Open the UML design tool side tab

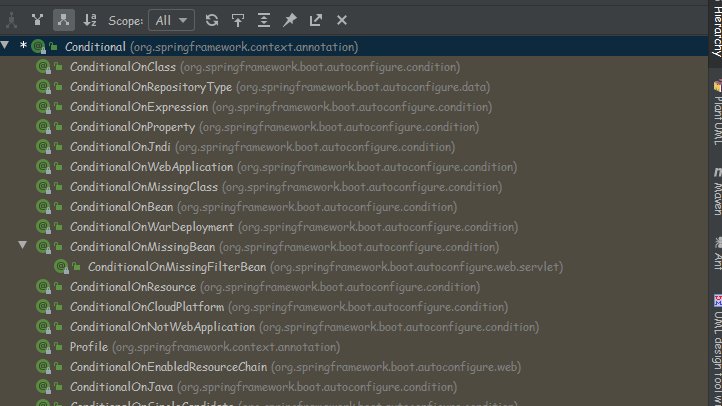point(716,350)
